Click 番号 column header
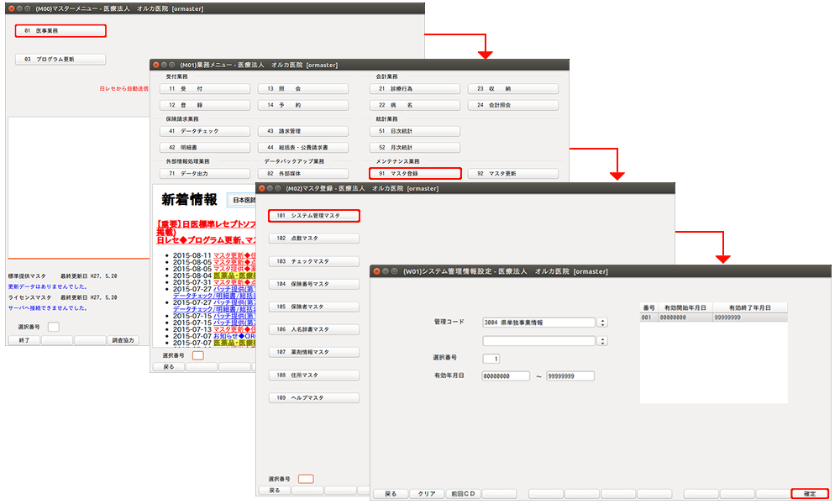The height and width of the screenshot is (504, 840). [x=648, y=308]
